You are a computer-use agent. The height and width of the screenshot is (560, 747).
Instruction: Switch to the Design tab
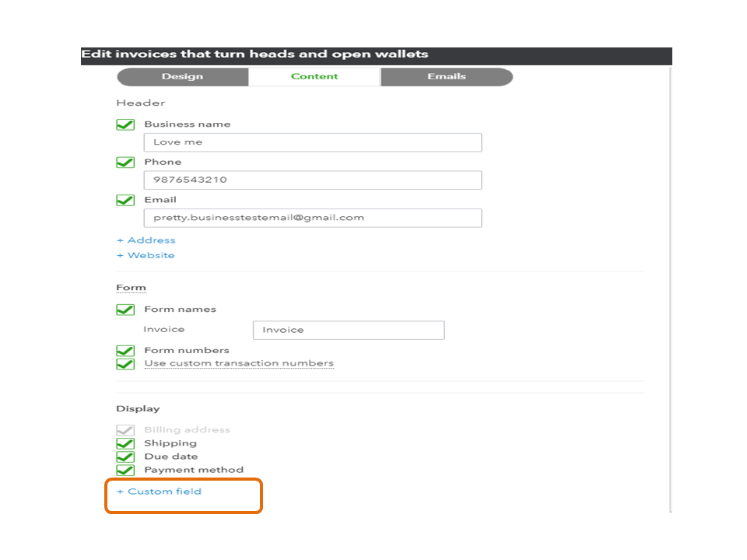(182, 76)
